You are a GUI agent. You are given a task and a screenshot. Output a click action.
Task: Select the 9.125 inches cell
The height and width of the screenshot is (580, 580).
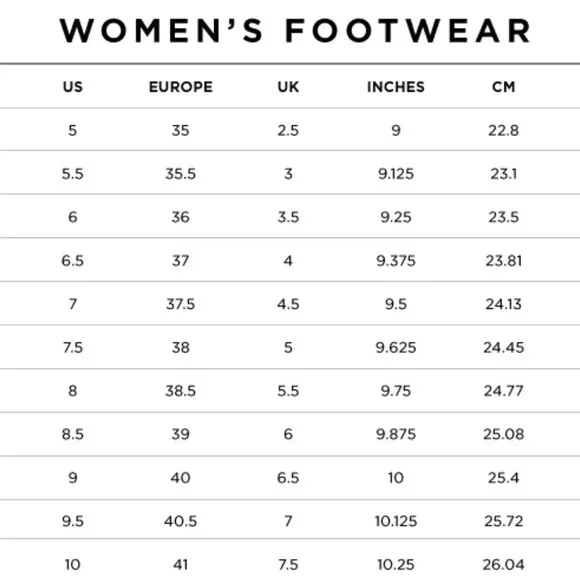pyautogui.click(x=396, y=174)
